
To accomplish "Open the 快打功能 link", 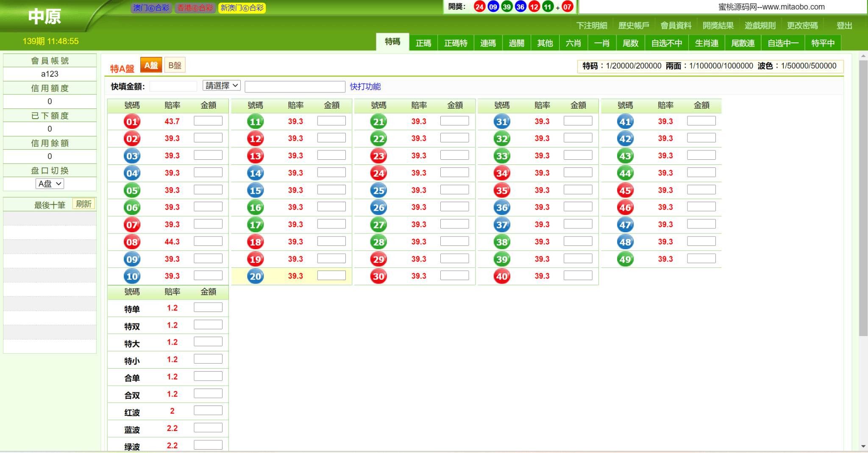I will point(365,86).
